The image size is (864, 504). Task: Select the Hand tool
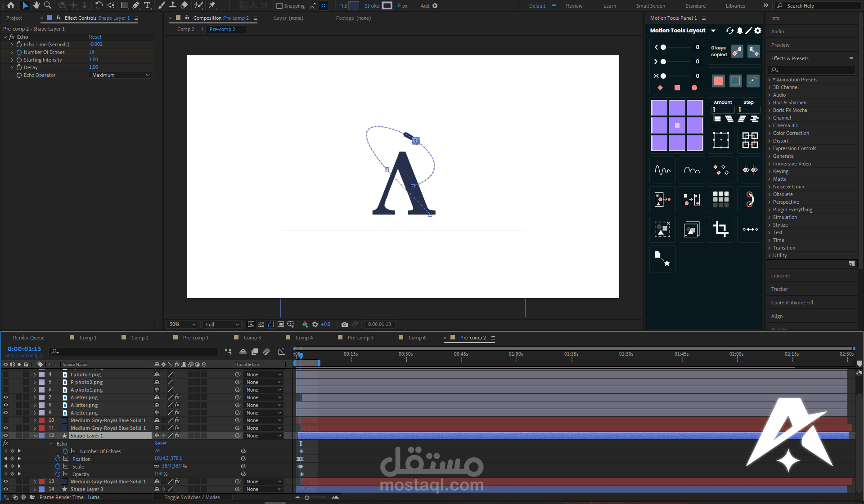[36, 5]
